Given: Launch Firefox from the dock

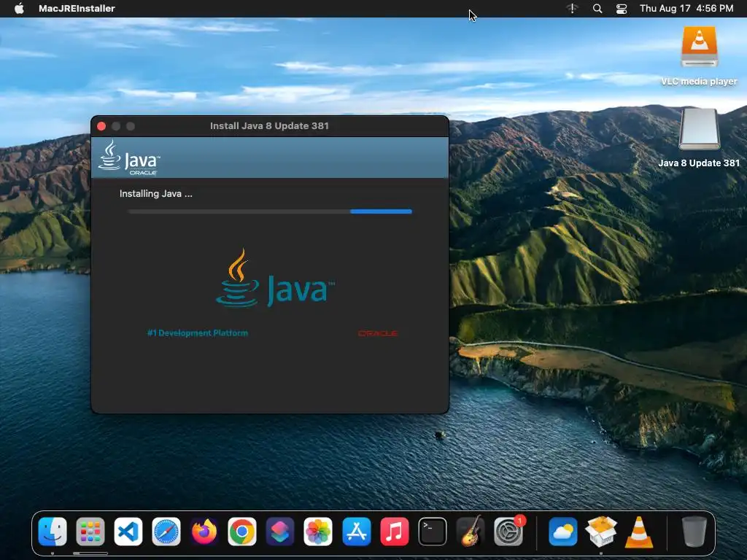Looking at the screenshot, I should pyautogui.click(x=204, y=532).
